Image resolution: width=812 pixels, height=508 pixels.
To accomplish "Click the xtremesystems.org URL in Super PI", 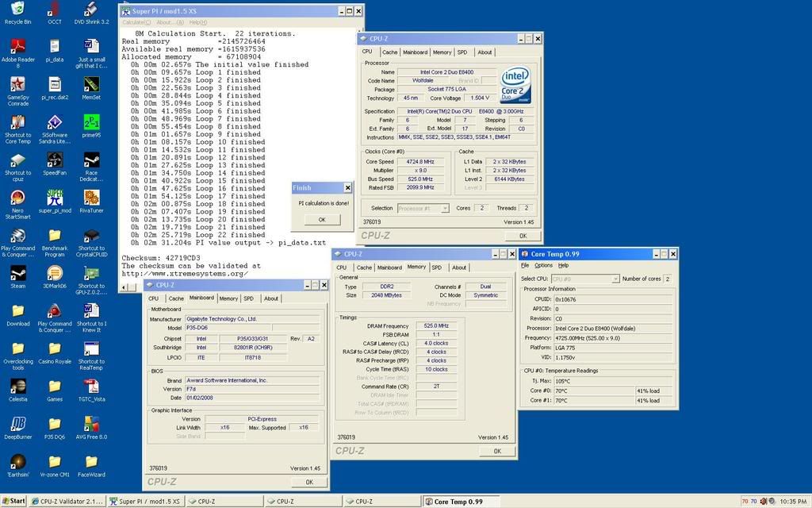I will [185, 274].
